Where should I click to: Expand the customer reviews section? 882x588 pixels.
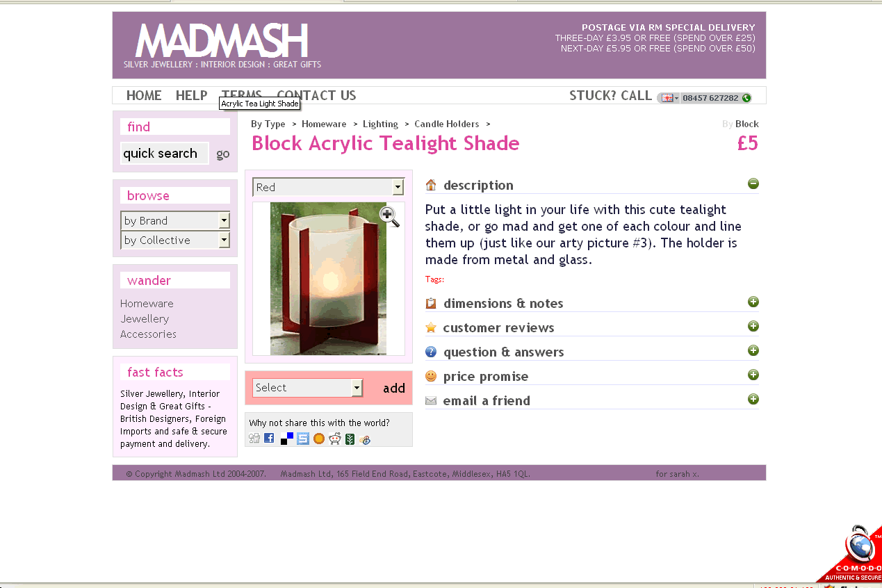pyautogui.click(x=753, y=326)
